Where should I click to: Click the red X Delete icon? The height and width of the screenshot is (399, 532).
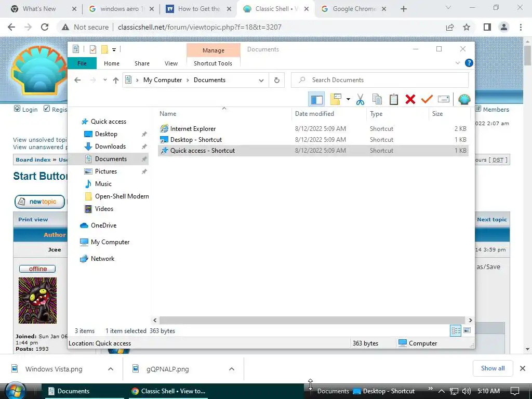tap(410, 99)
